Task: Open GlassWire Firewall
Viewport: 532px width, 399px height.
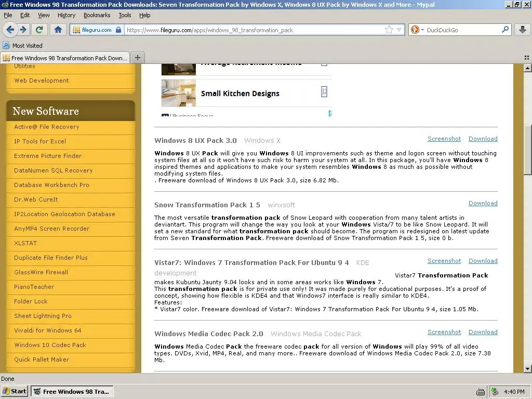Action: 41,272
